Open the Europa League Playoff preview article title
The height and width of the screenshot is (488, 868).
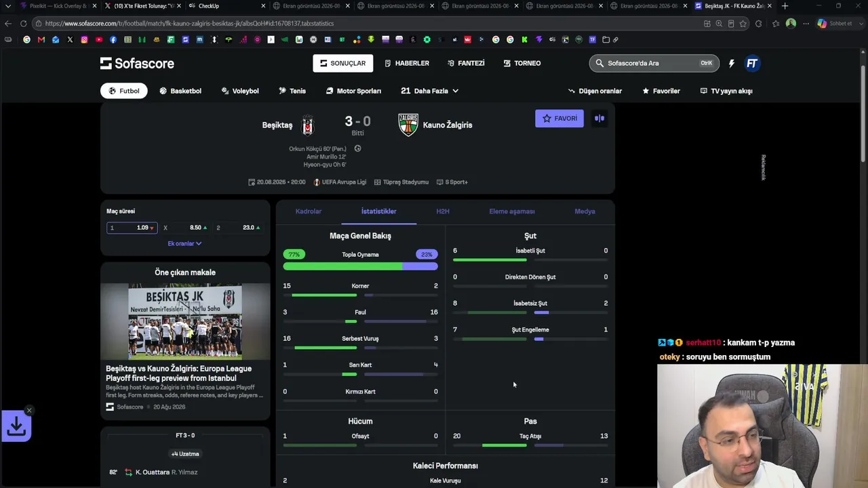click(179, 373)
